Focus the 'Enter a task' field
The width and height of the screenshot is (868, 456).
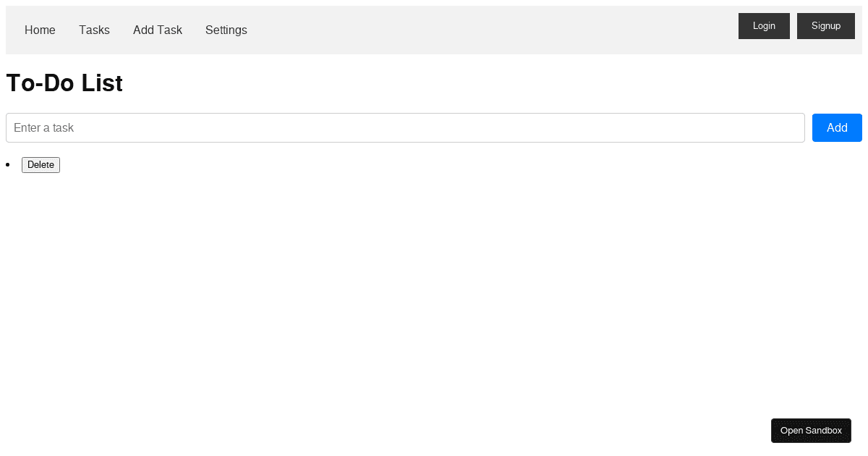[x=405, y=128]
